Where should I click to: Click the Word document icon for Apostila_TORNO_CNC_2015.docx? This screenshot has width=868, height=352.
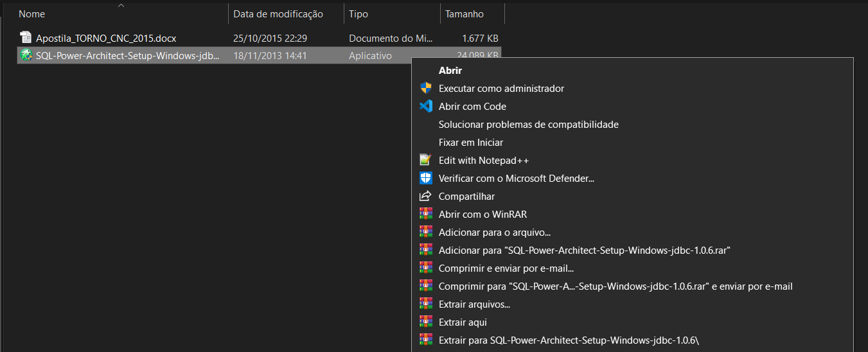tap(25, 38)
